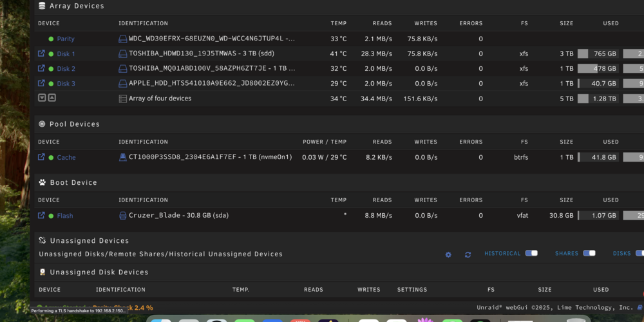This screenshot has height=322, width=644.
Task: Open the Disk 1 settings link
Action: (66, 54)
